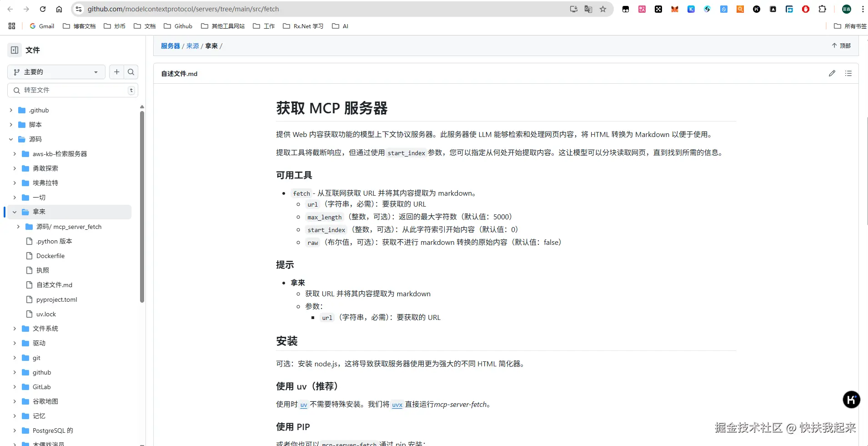
Task: Open the .python 版本 file
Action: pos(54,241)
